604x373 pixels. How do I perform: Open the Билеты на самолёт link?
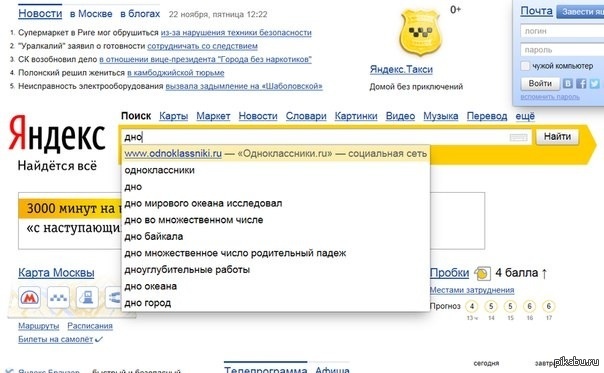pyautogui.click(x=55, y=339)
